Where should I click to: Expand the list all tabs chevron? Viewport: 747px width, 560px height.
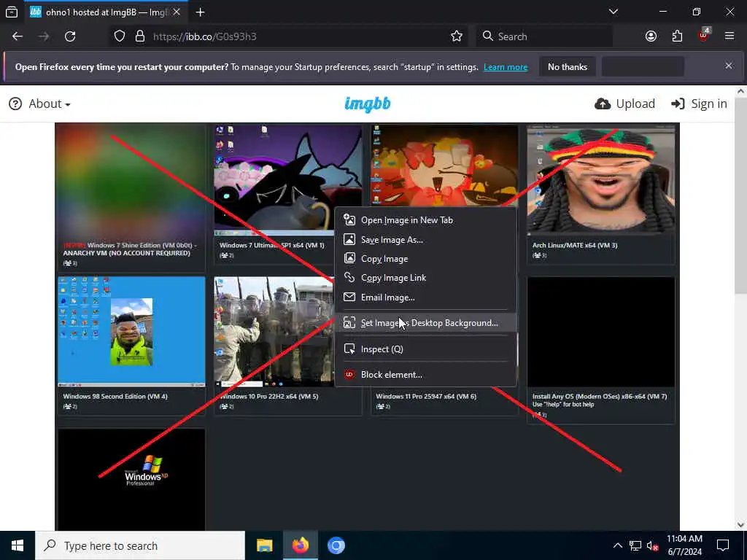click(x=614, y=12)
